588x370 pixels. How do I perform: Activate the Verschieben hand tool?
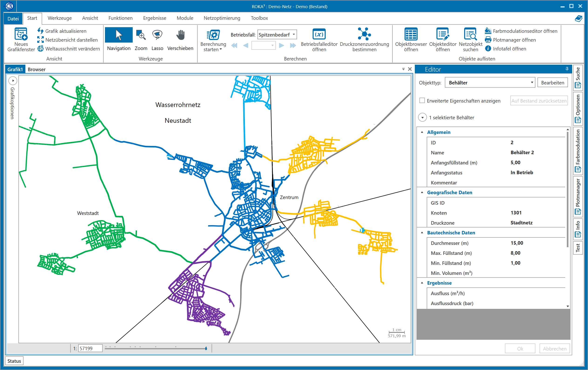(x=180, y=35)
